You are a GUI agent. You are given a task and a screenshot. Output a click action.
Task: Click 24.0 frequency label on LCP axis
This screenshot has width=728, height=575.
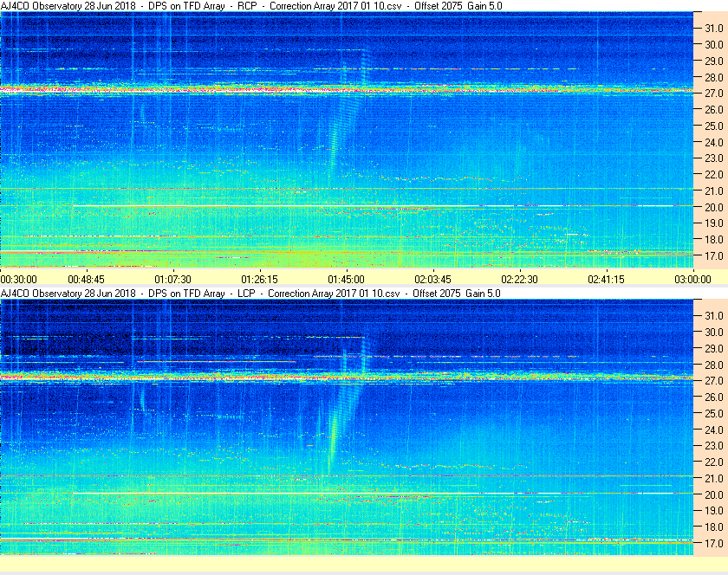coord(714,430)
